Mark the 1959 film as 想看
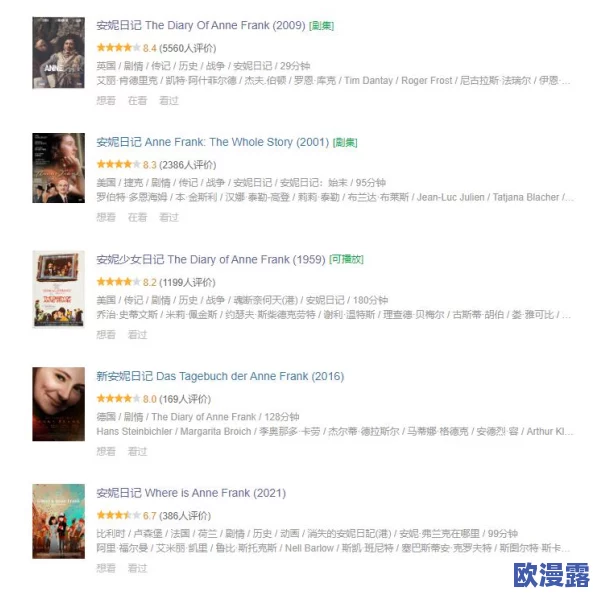 [x=106, y=335]
